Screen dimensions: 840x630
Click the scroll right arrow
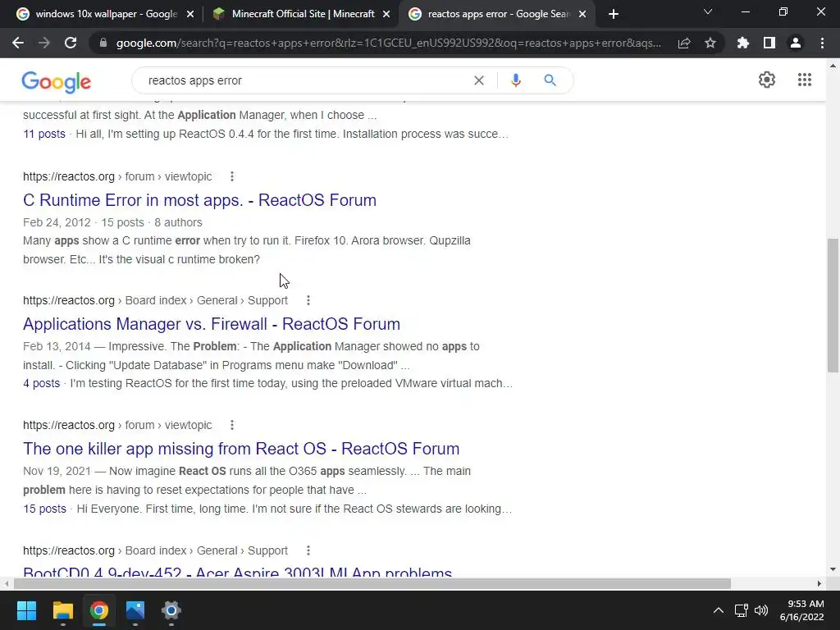coord(819,583)
